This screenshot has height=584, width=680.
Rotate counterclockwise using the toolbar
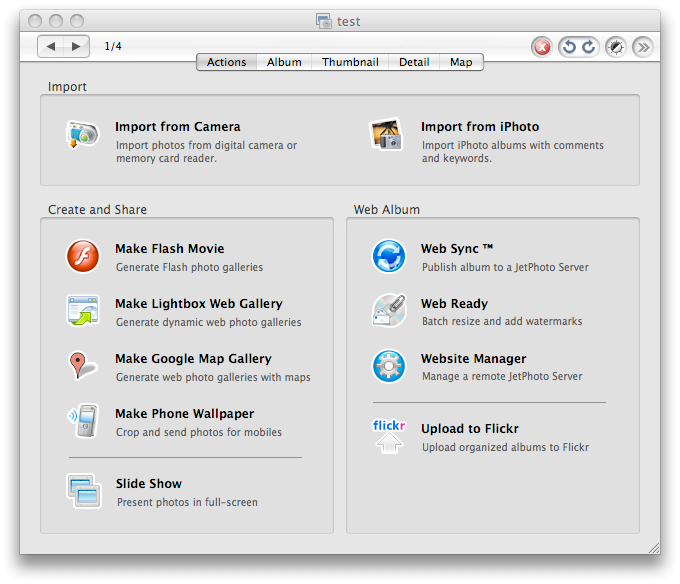(569, 47)
